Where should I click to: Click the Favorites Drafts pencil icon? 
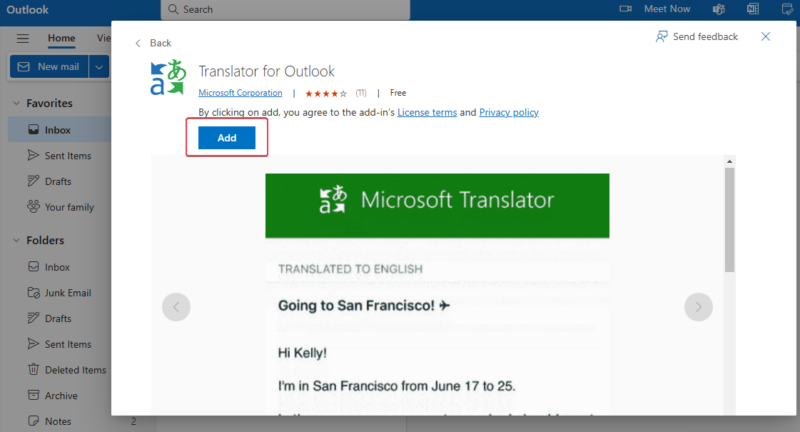tap(33, 181)
